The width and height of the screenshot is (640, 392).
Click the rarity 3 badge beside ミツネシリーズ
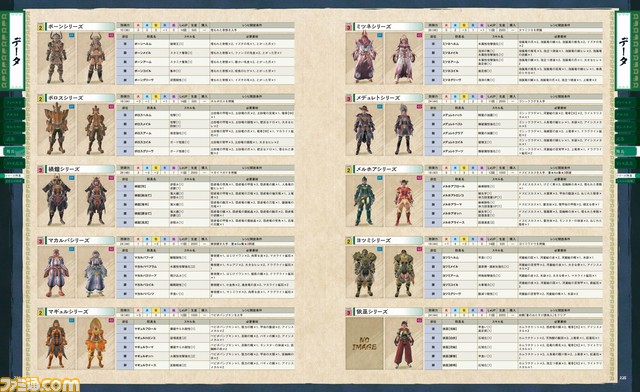[348, 27]
